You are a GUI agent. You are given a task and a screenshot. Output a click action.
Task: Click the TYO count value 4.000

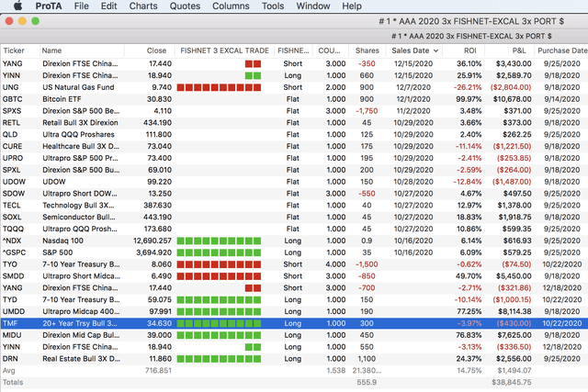click(x=335, y=264)
